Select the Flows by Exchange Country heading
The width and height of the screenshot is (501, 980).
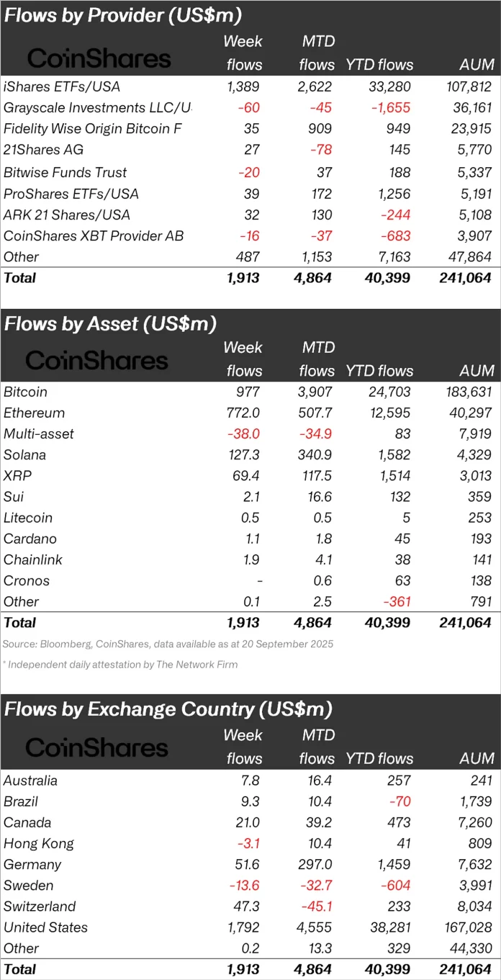click(x=168, y=709)
